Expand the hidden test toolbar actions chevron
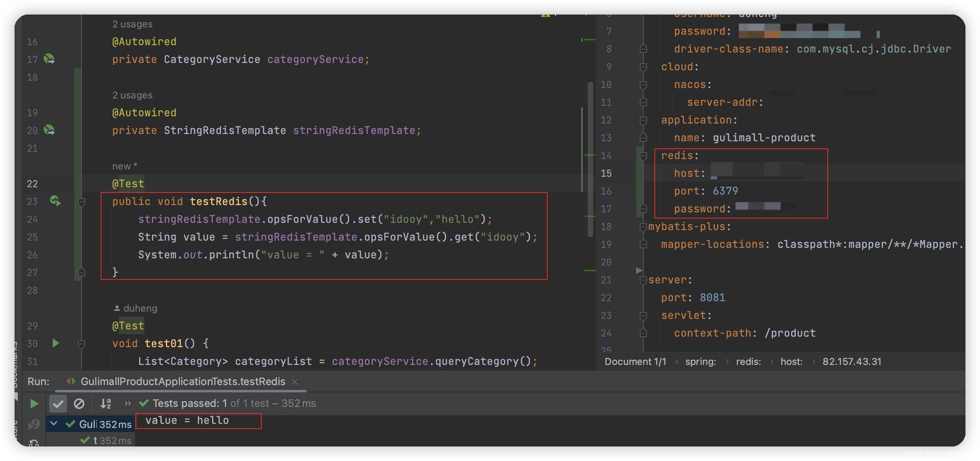This screenshot has height=461, width=980. 128,403
